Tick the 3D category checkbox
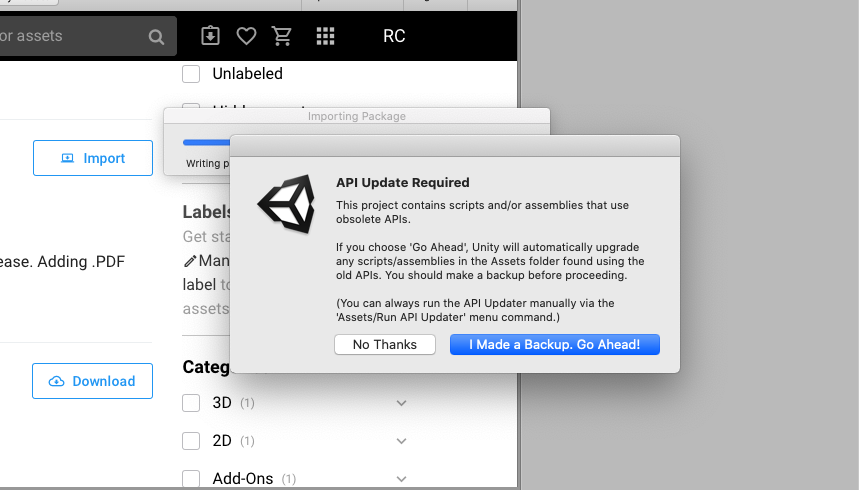The width and height of the screenshot is (859, 490). point(191,403)
